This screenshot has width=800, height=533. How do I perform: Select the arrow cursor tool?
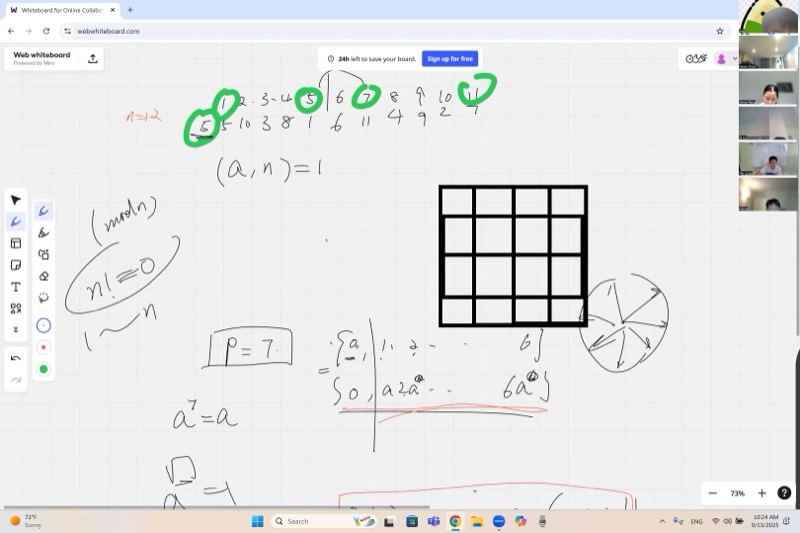[16, 200]
